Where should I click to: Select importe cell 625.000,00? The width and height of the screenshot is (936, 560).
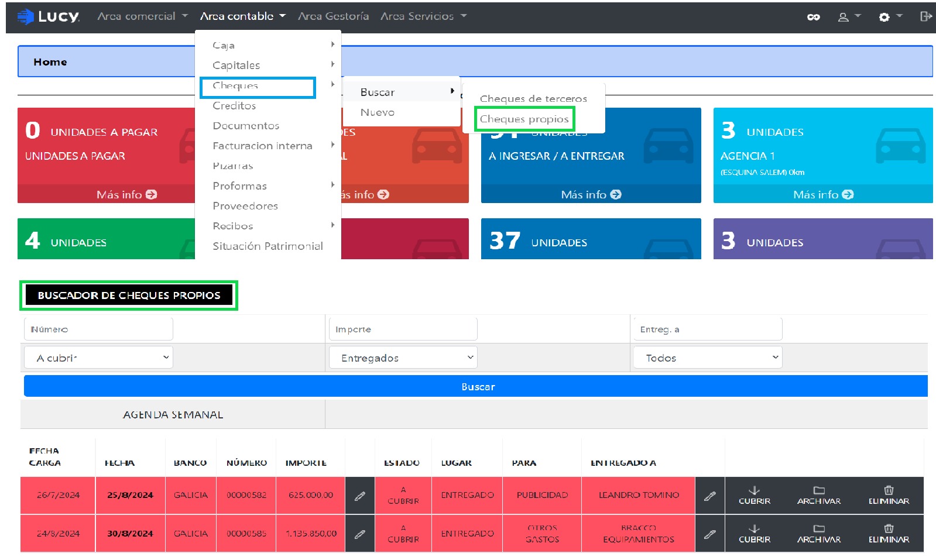point(311,495)
